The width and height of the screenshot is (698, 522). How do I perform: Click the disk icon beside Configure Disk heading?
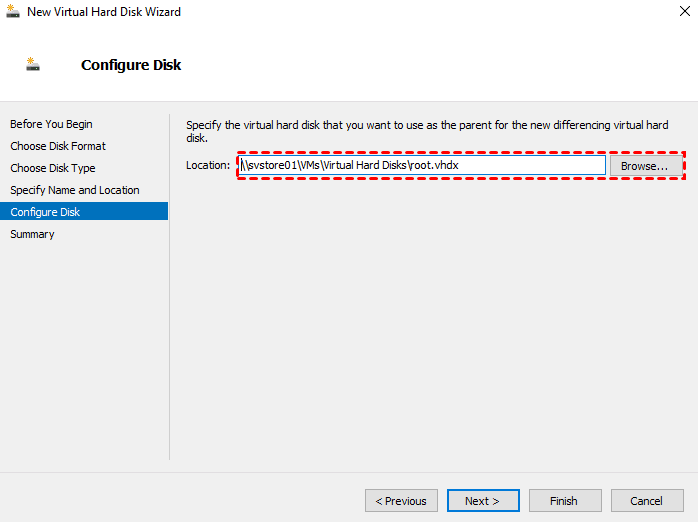pos(33,65)
